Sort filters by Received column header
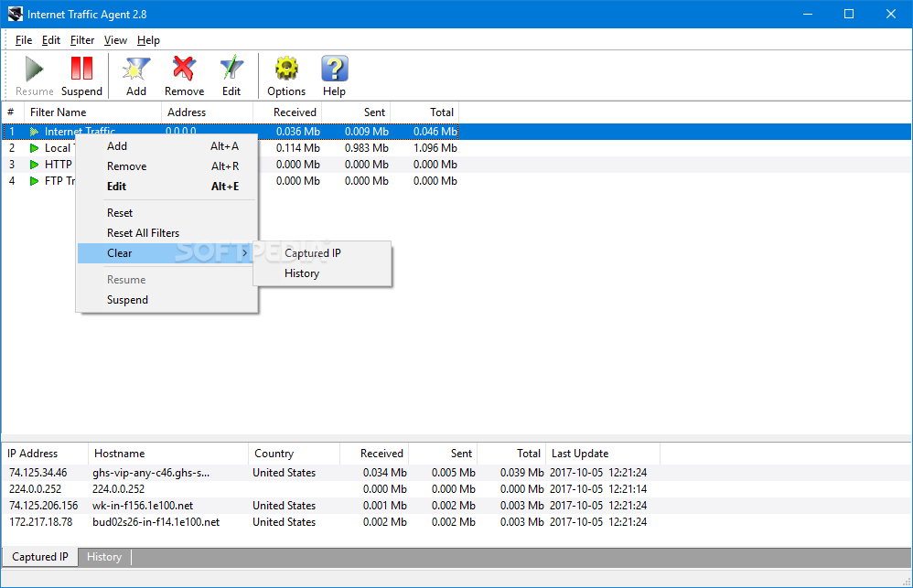 click(x=287, y=112)
